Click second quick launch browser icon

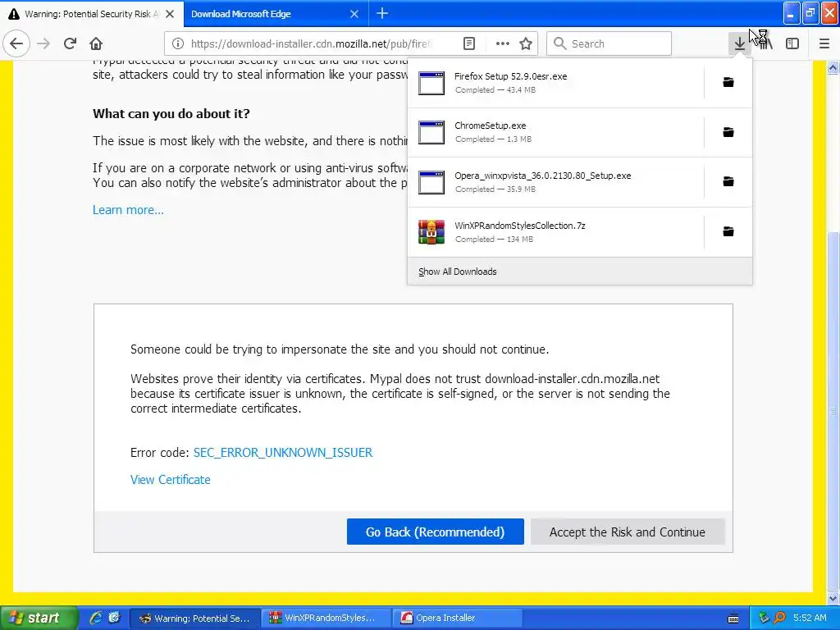click(114, 618)
